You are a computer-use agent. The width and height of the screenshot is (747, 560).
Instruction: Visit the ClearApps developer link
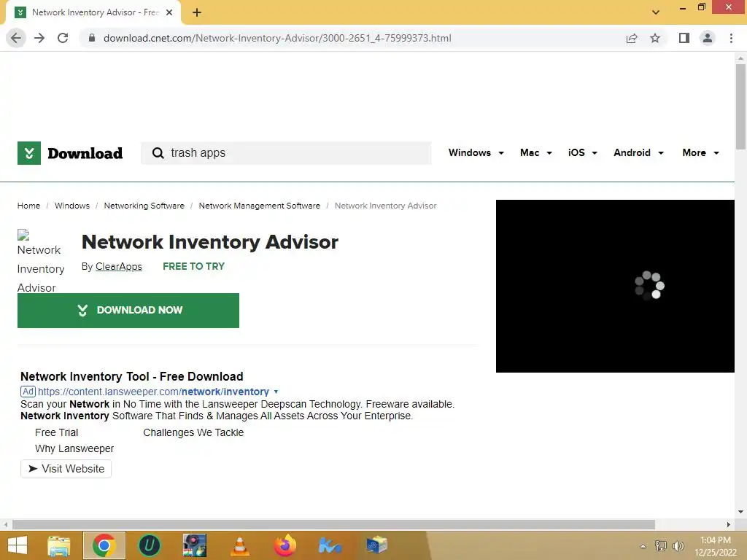(x=119, y=267)
